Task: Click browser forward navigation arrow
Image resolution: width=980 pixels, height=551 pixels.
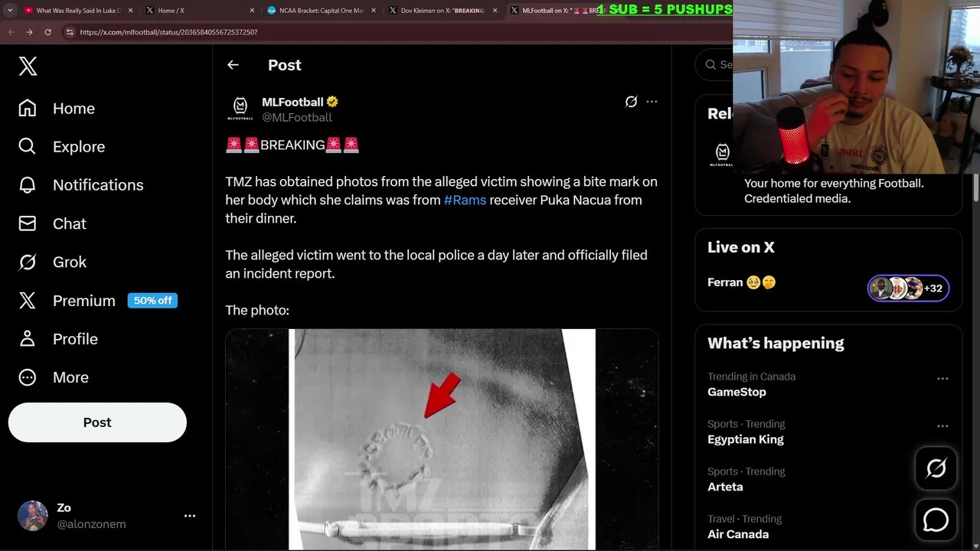Action: [x=29, y=32]
